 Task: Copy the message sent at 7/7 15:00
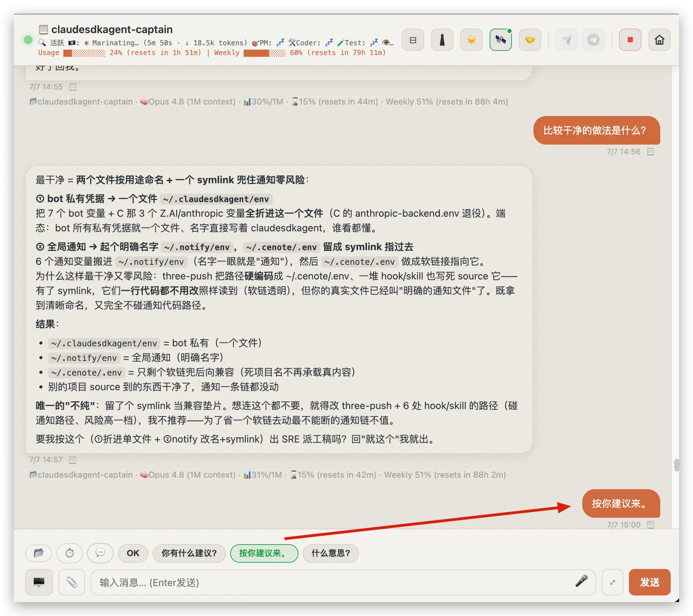(650, 525)
